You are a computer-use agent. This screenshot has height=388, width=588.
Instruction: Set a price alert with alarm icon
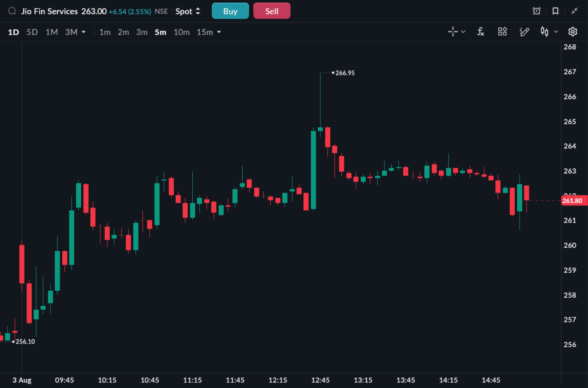pyautogui.click(x=537, y=11)
